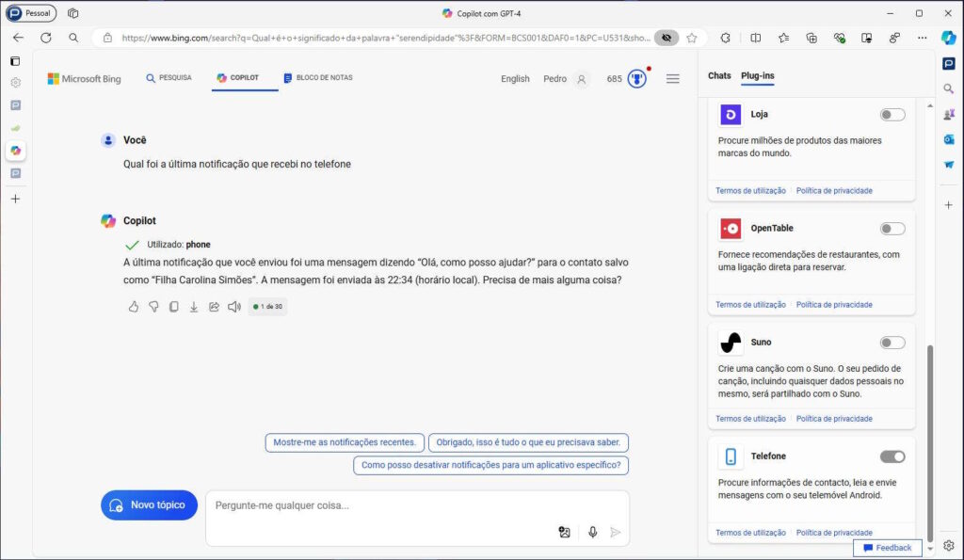
Task: Click the '1 de 30' response counter
Action: pos(268,306)
